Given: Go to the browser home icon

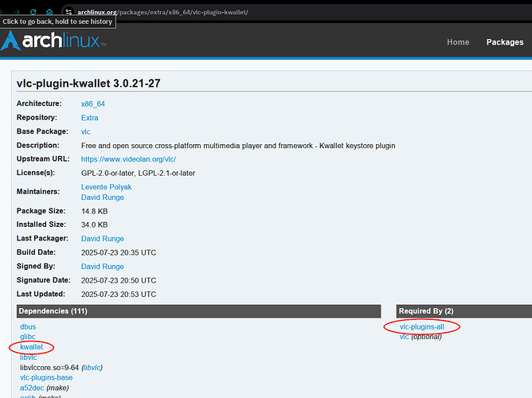Looking at the screenshot, I should coord(49,13).
